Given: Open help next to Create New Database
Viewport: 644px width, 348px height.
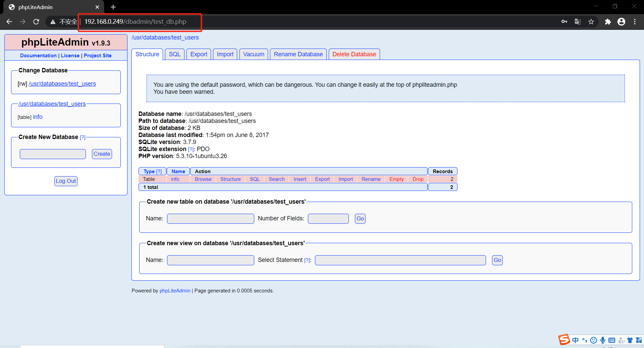Looking at the screenshot, I should 83,137.
